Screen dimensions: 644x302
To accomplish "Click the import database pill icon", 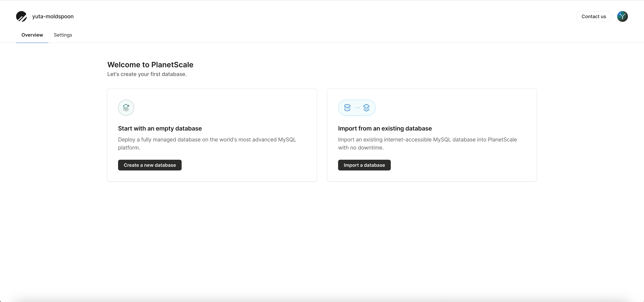I will (x=357, y=108).
